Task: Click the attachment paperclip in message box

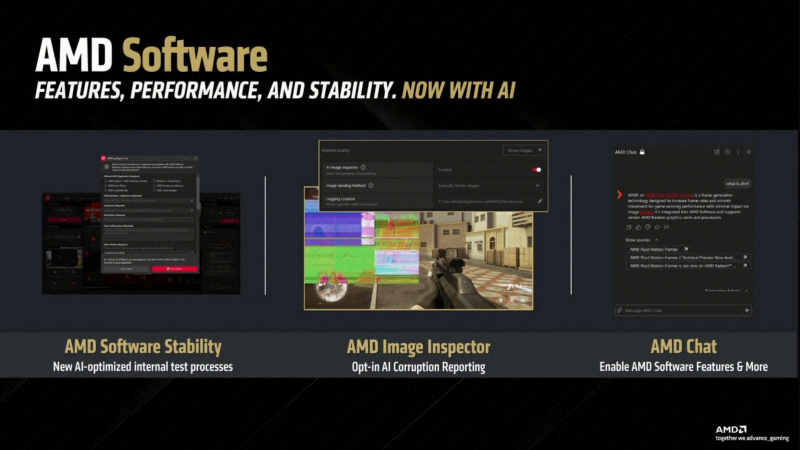Action: point(620,310)
